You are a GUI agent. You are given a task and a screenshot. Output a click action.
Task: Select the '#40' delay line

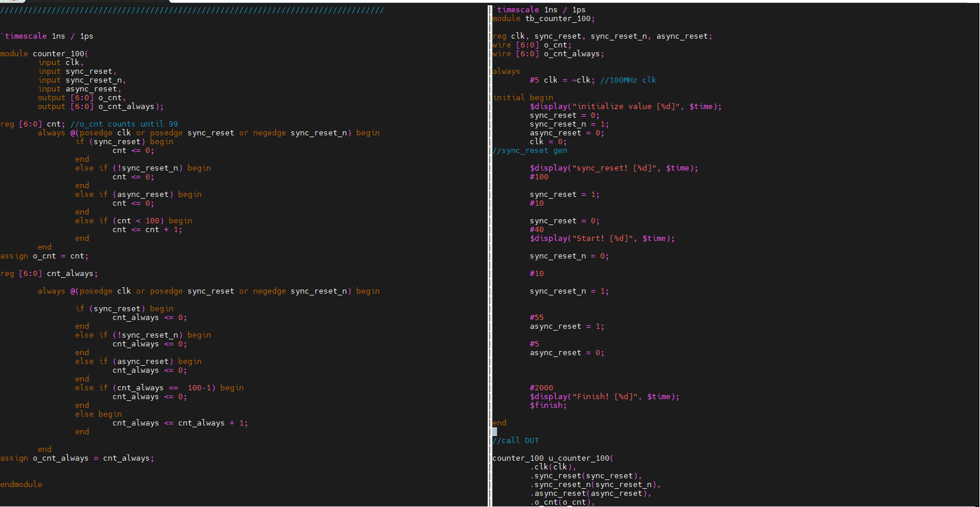pyautogui.click(x=537, y=230)
